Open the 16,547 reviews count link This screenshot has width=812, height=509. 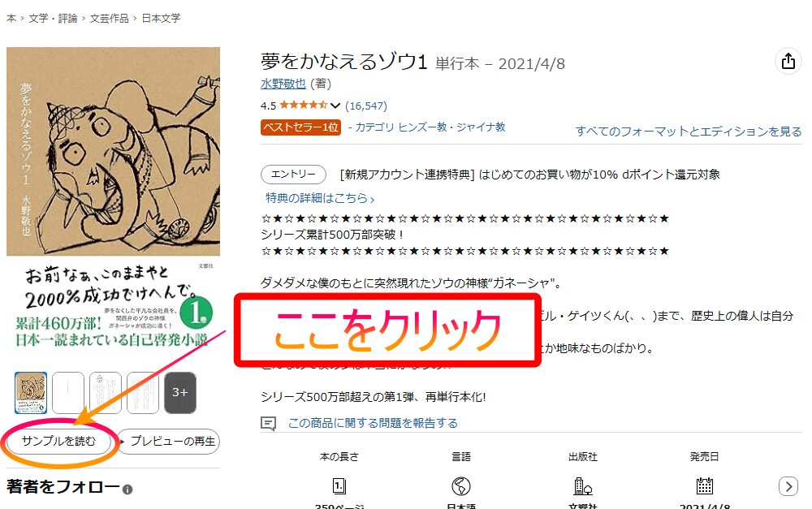point(366,106)
